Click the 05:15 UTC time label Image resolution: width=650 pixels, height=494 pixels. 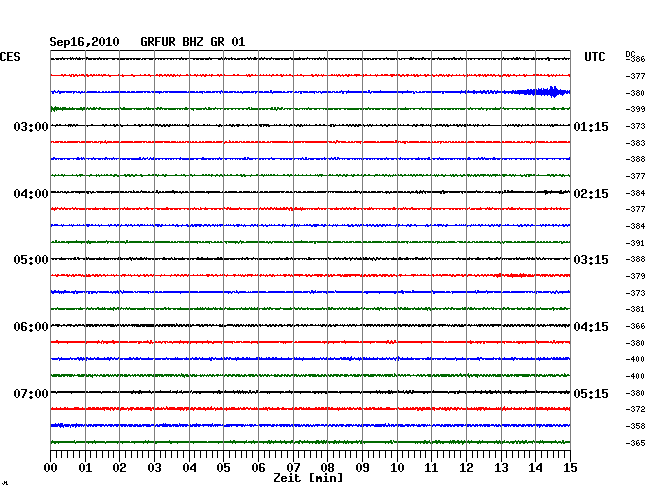tap(591, 393)
